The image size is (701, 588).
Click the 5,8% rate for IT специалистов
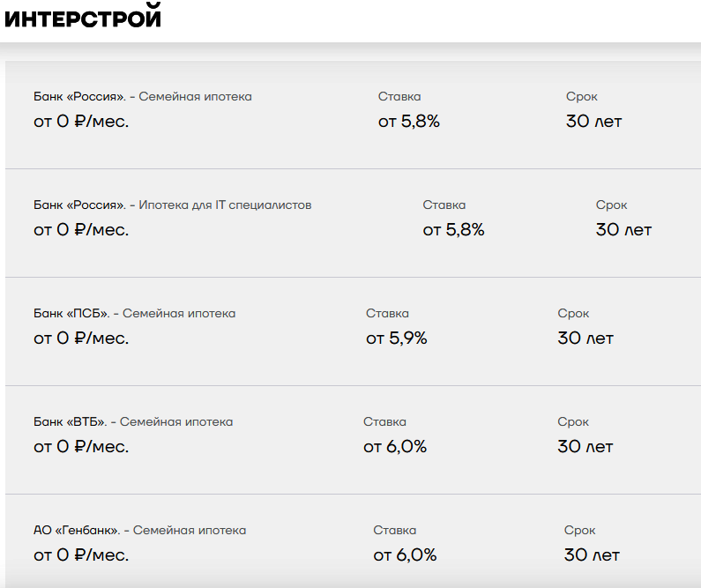[x=454, y=230]
